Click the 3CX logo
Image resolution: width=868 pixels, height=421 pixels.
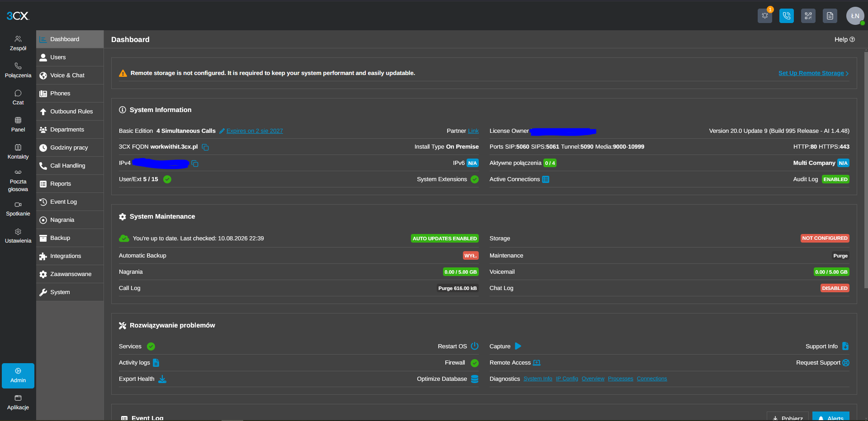tap(18, 16)
